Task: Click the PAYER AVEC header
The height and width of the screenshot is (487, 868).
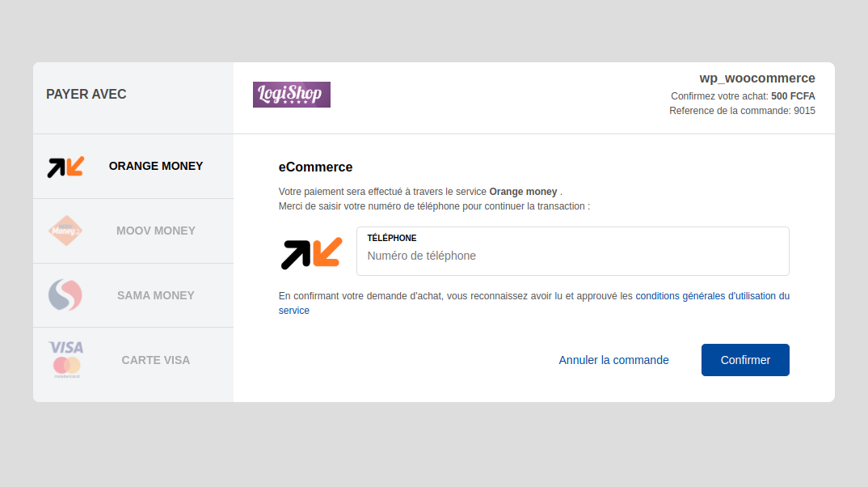Action: click(x=86, y=94)
